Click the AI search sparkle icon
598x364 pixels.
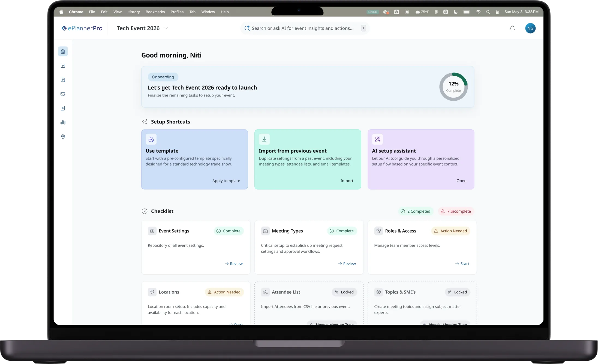coord(247,28)
